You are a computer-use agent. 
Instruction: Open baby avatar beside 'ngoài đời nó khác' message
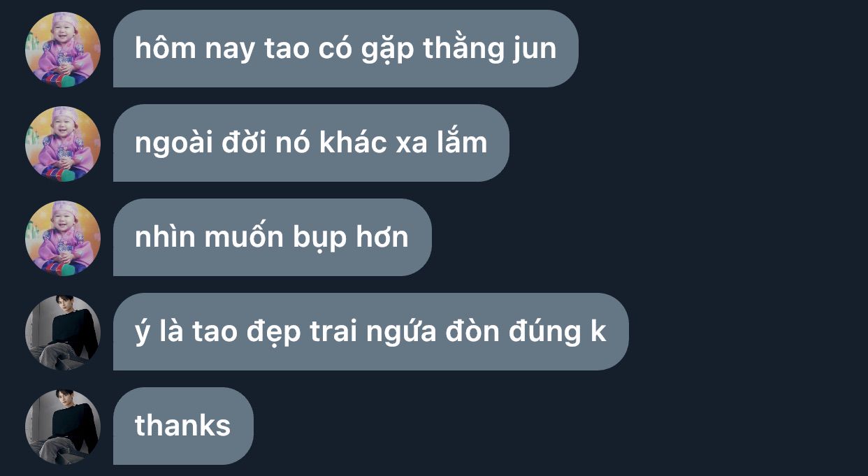(63, 143)
